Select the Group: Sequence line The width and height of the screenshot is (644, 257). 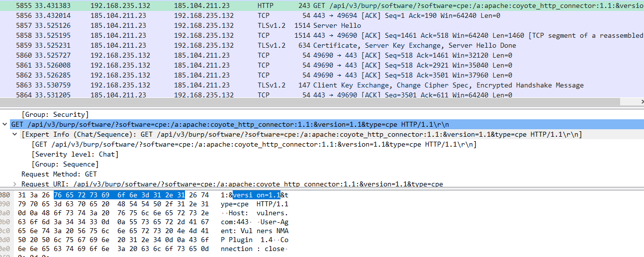pos(65,164)
